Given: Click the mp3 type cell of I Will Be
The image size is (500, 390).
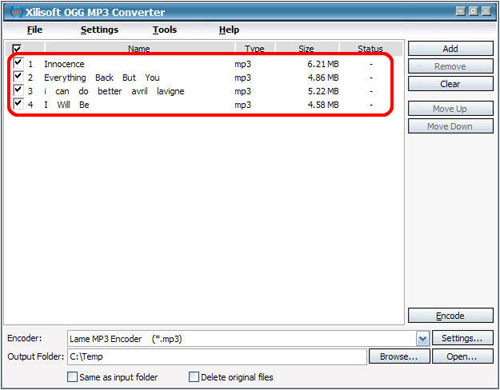Looking at the screenshot, I should click(243, 105).
